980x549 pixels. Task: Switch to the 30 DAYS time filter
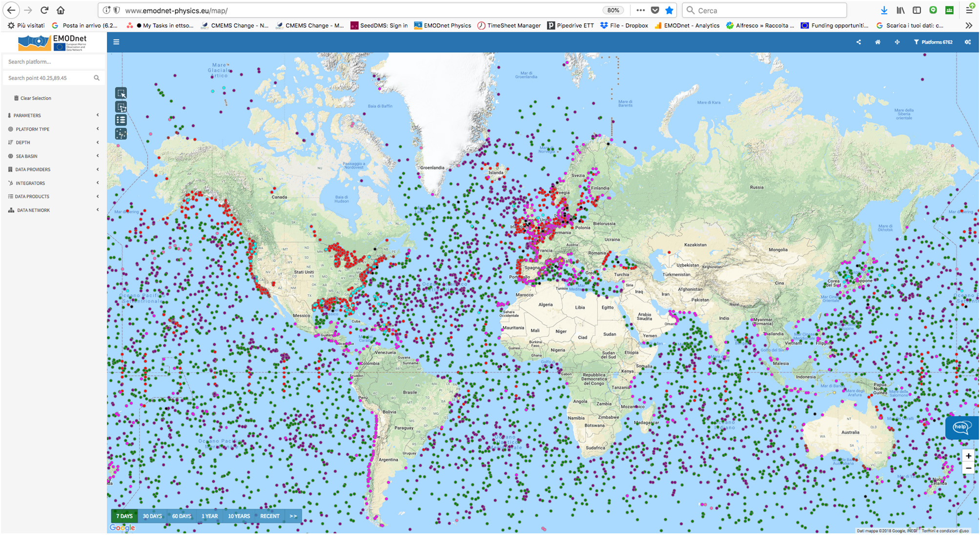pyautogui.click(x=152, y=516)
